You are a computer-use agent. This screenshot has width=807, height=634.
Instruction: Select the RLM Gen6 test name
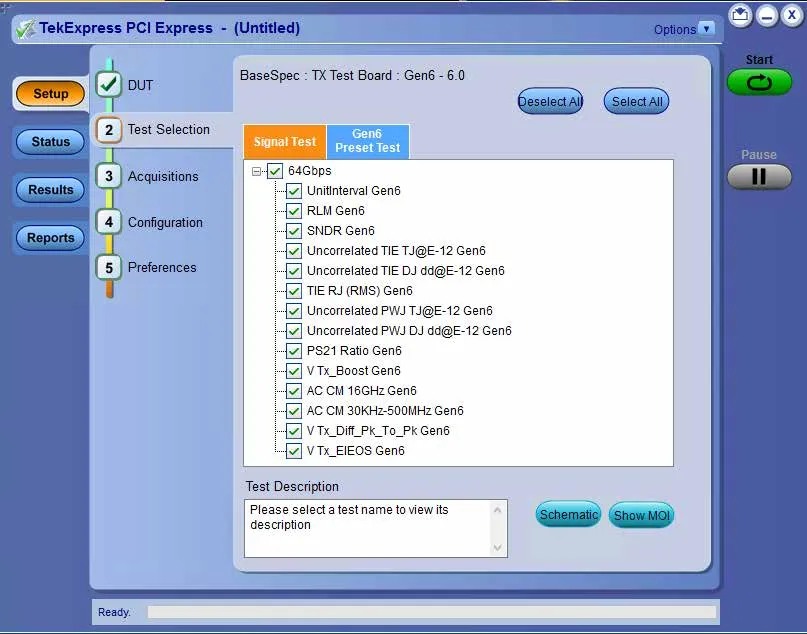tap(335, 211)
